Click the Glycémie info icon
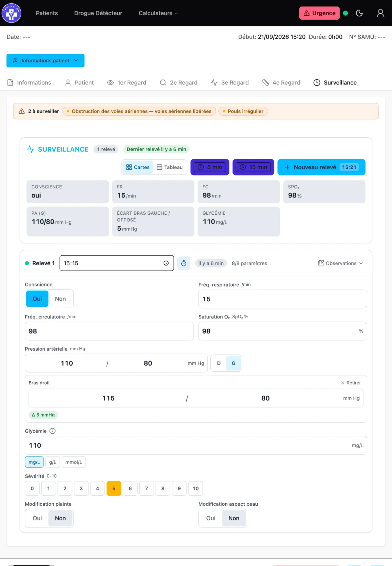The width and height of the screenshot is (392, 566). [x=52, y=431]
